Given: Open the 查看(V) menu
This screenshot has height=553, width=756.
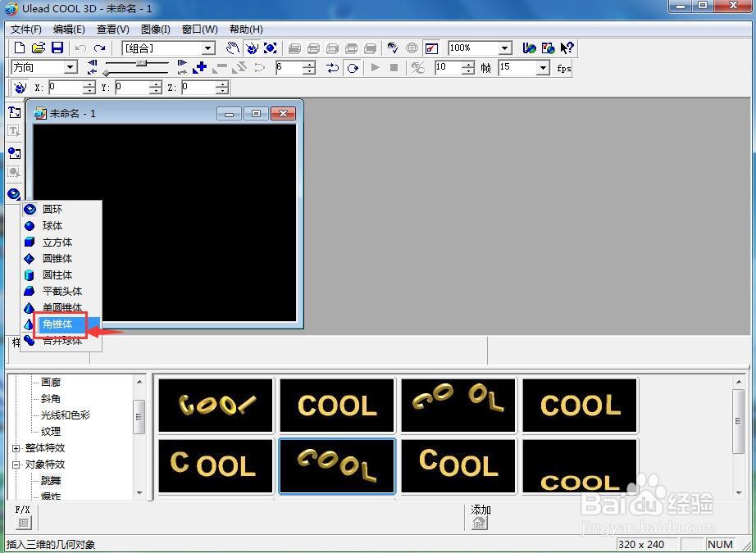Looking at the screenshot, I should coord(113,29).
